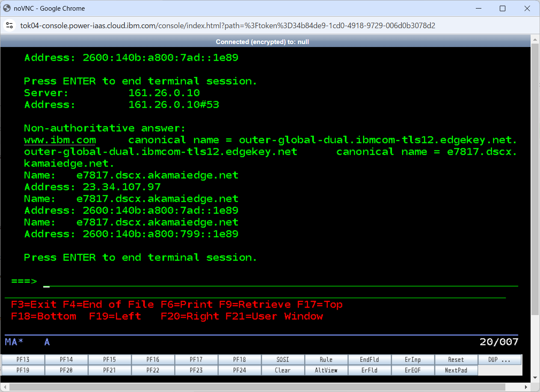Click the PF13 function key button
540x392 pixels.
tap(23, 360)
